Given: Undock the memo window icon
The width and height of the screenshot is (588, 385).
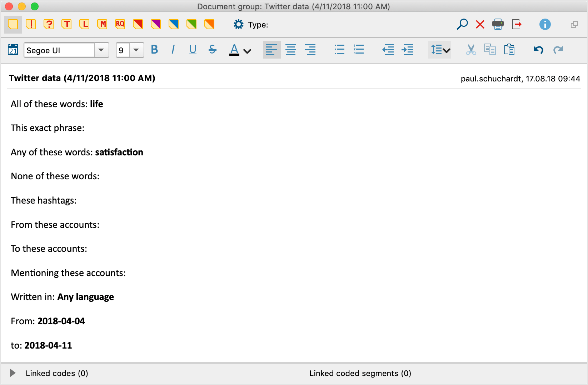Looking at the screenshot, I should [x=574, y=24].
